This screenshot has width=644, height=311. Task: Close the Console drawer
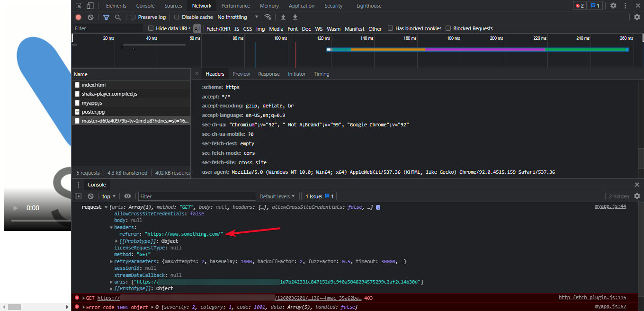[637, 185]
